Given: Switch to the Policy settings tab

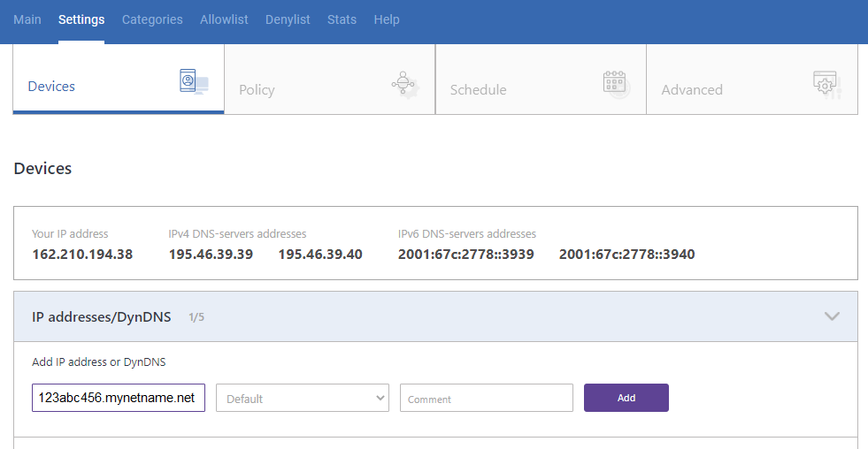Looking at the screenshot, I should click(330, 79).
